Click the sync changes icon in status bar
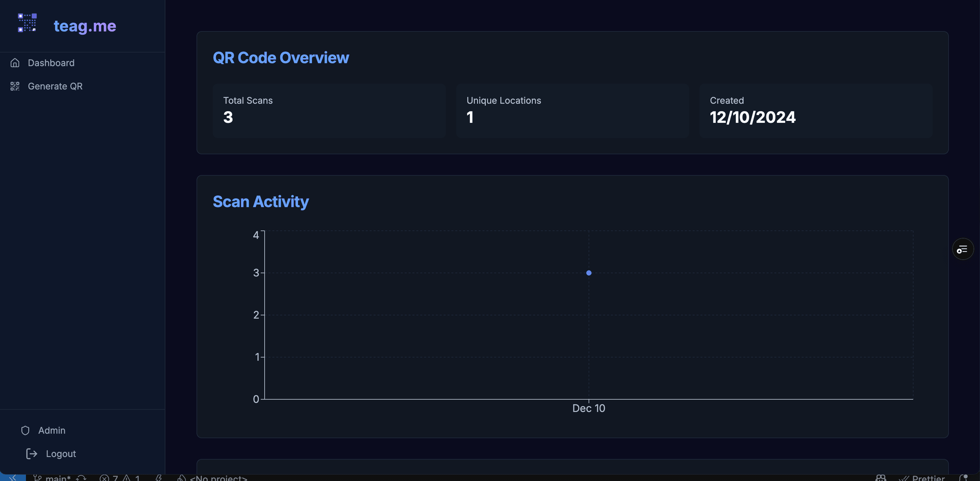This screenshot has height=481, width=980. pos(81,478)
